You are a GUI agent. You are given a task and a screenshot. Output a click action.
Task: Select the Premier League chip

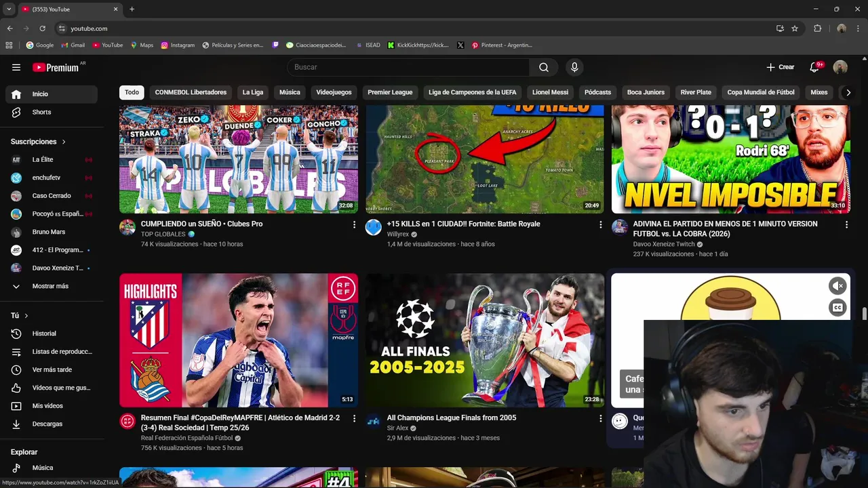coord(390,92)
